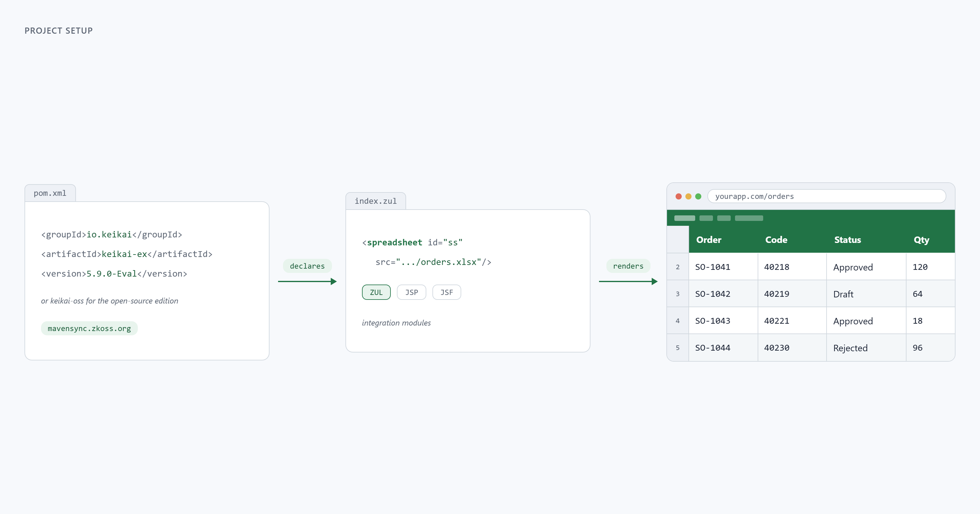Select cell SO-1042
Viewport: 980px width, 514px height.
click(723, 294)
